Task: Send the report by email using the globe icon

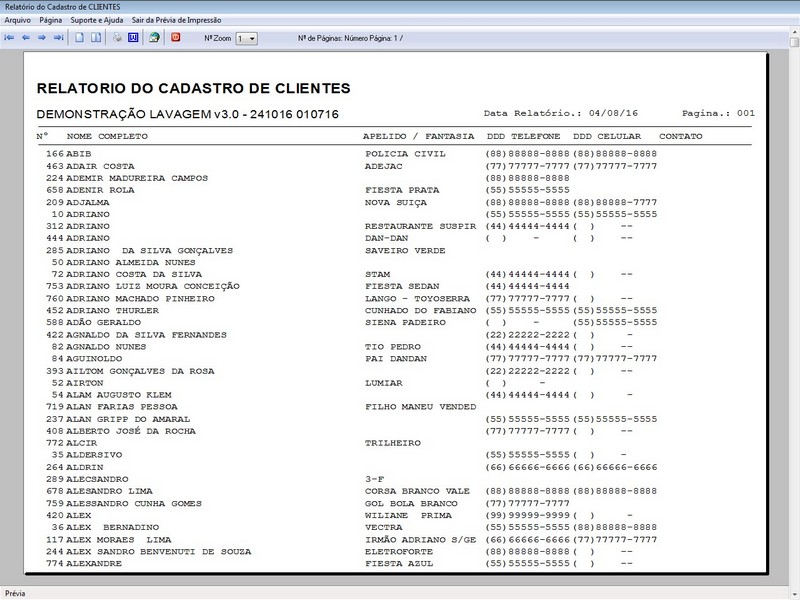Action: tap(155, 38)
